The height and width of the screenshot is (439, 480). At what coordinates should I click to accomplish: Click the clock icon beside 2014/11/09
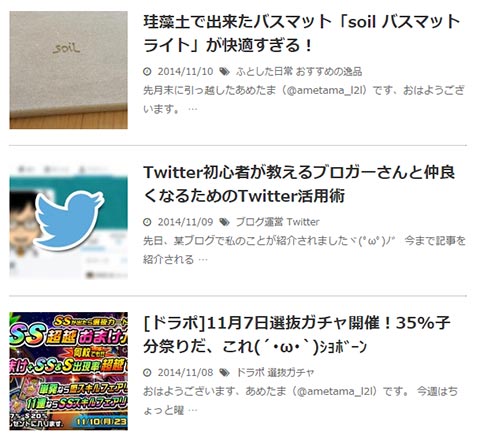[x=147, y=222]
